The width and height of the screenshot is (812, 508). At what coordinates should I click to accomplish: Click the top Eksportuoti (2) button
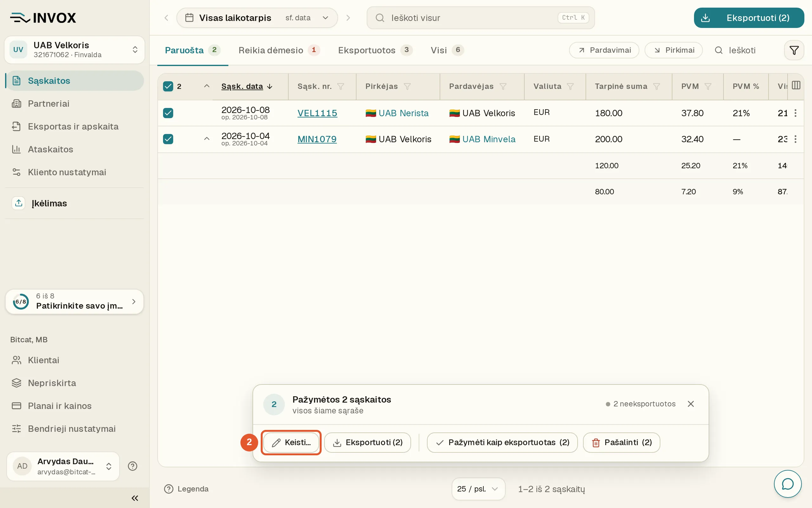tap(749, 18)
